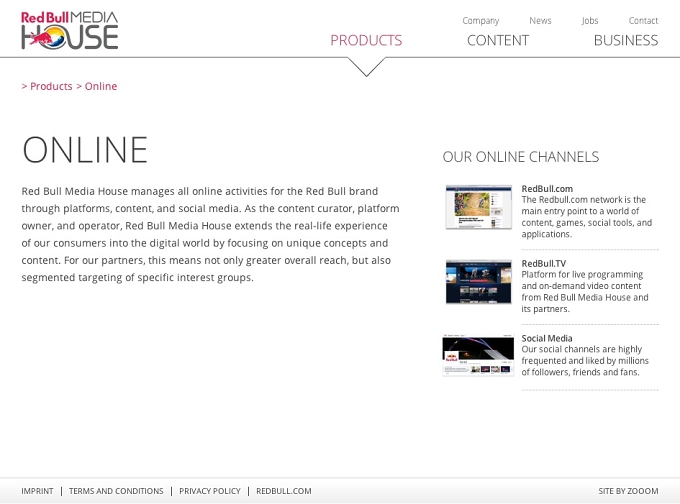Image resolution: width=680 pixels, height=504 pixels.
Task: Click the Online breadcrumb link
Action: coord(101,86)
